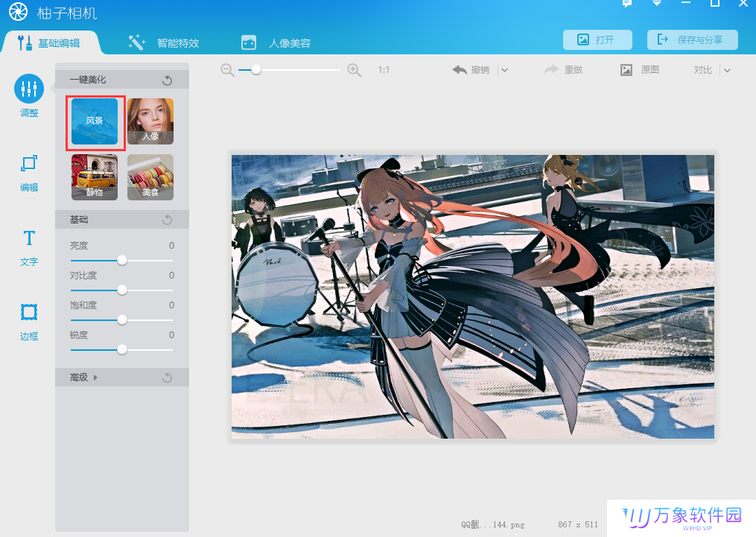
Task: Click the 饱和度 saturation slider handle
Action: click(x=122, y=320)
